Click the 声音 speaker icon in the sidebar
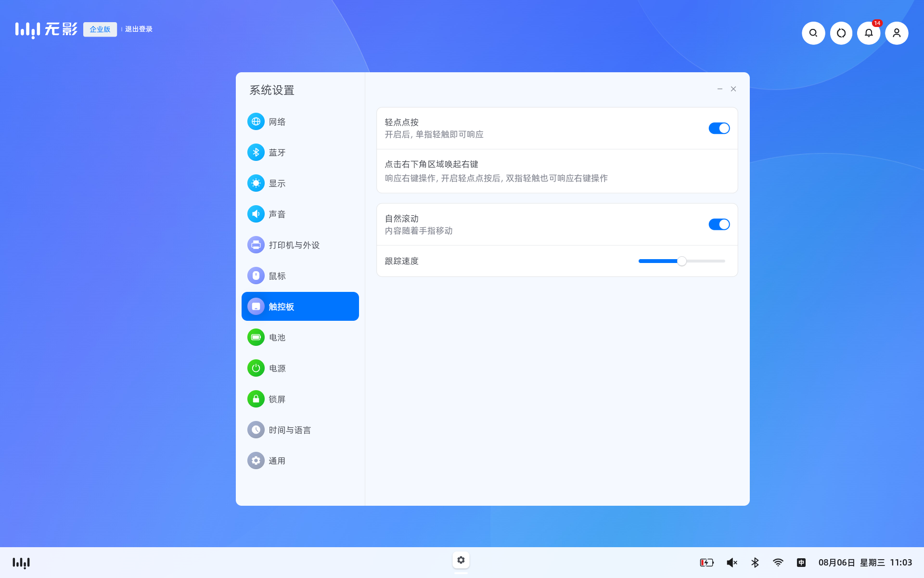 coord(256,214)
